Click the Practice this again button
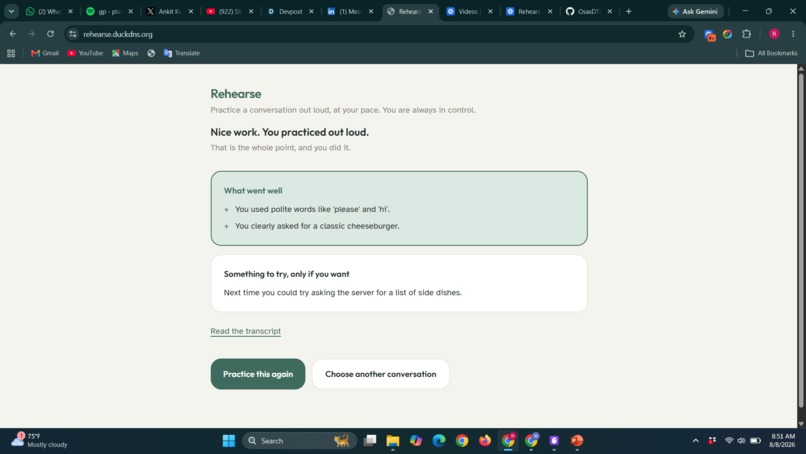The height and width of the screenshot is (454, 806). (x=258, y=374)
